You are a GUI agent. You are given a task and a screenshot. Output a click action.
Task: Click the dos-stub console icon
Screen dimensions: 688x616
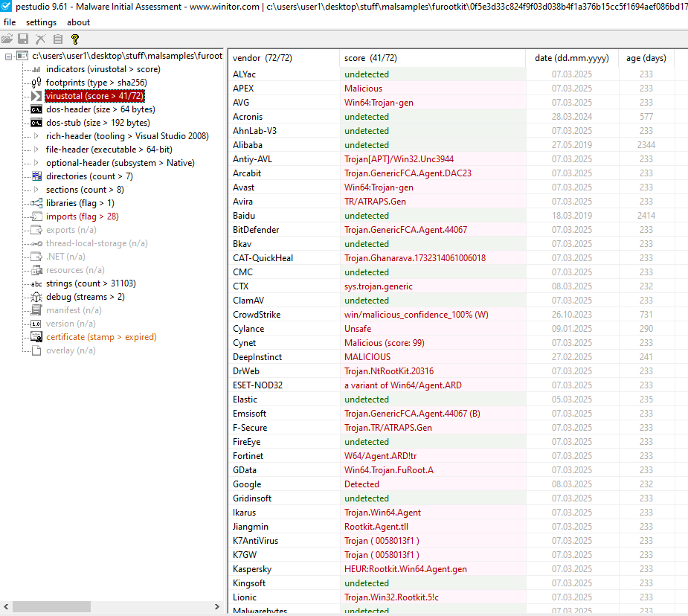[36, 123]
